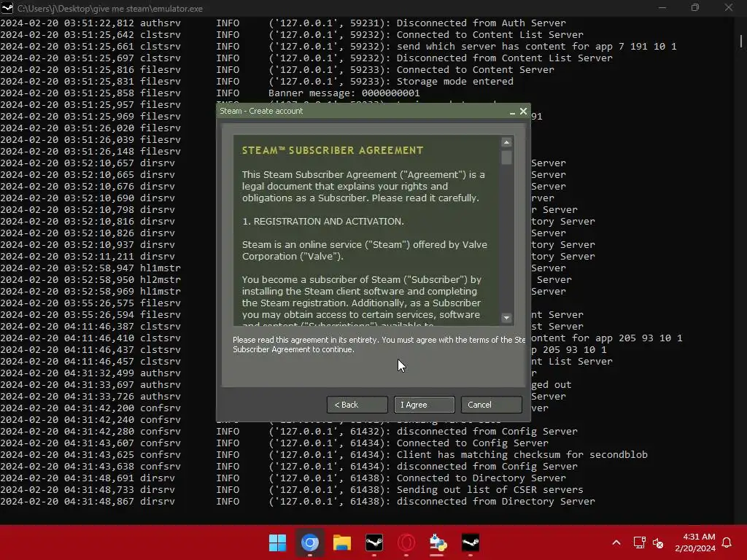This screenshot has height=560, width=747.
Task: Click the Steam taskbar icon beside Python
Action: click(471, 542)
